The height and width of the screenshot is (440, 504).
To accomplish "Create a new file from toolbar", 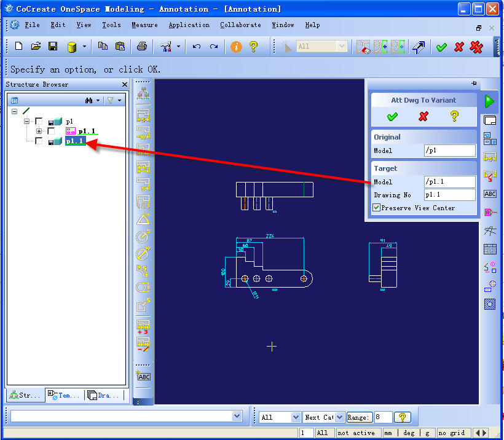I will [18, 46].
